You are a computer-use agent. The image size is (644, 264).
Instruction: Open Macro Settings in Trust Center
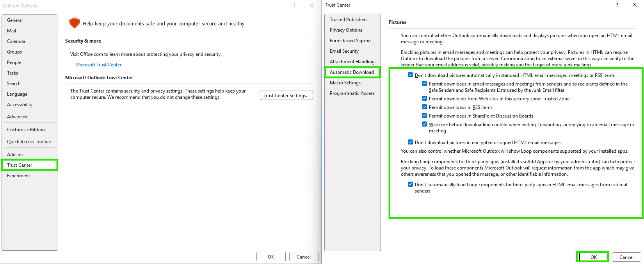(352, 83)
